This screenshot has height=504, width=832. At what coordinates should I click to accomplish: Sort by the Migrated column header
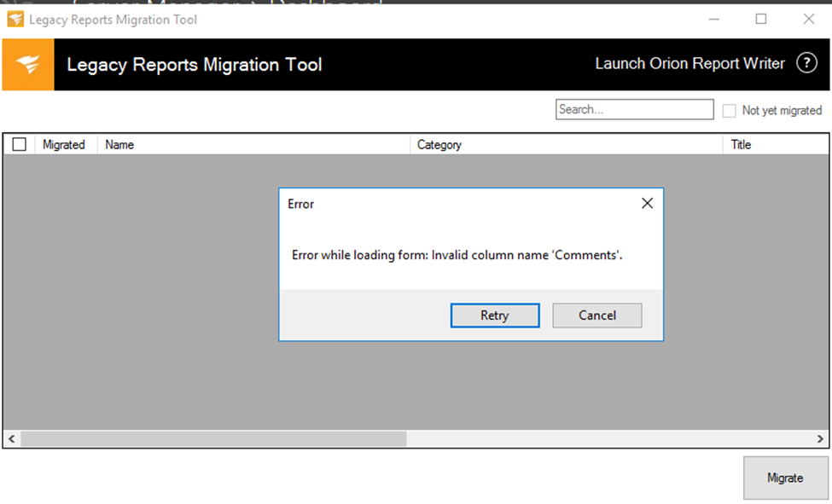(66, 144)
